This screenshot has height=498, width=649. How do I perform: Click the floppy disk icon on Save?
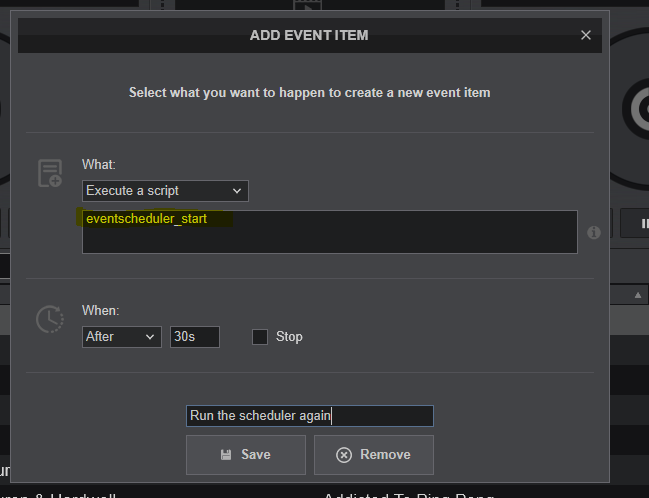[226, 454]
